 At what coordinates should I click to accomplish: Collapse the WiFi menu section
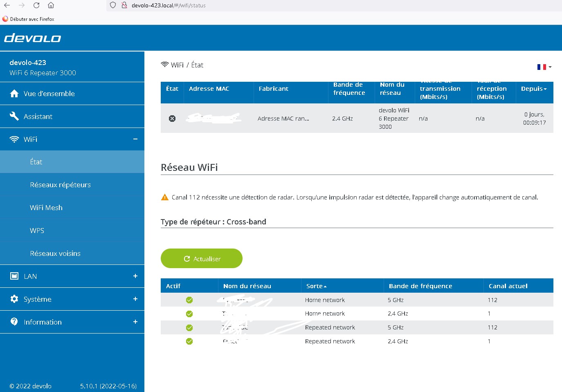coord(135,139)
